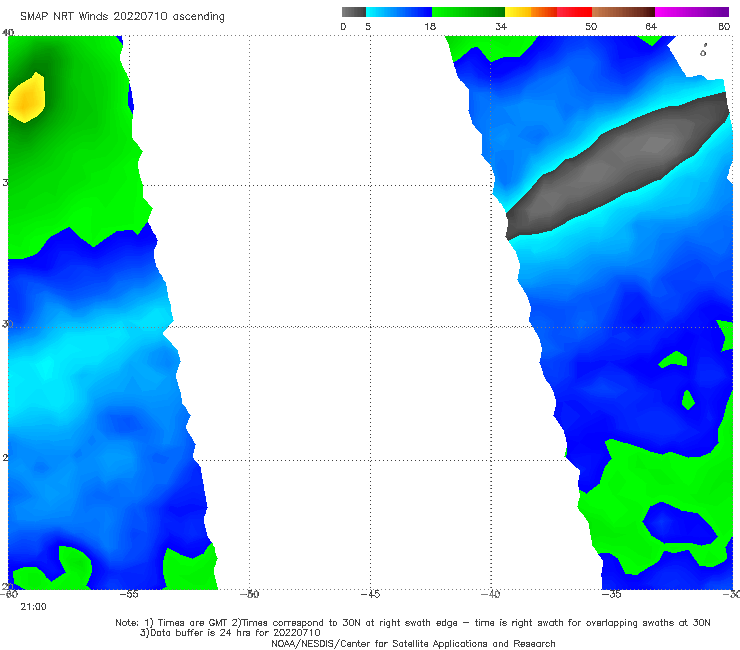Click the longitude label '-35'
The width and height of the screenshot is (740, 650).
[612, 594]
